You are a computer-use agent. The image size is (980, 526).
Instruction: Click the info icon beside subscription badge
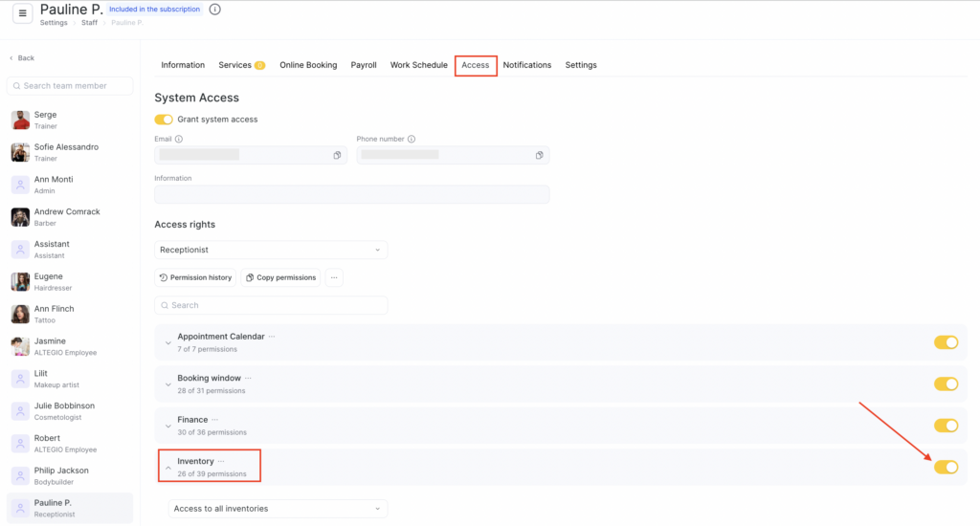tap(214, 10)
